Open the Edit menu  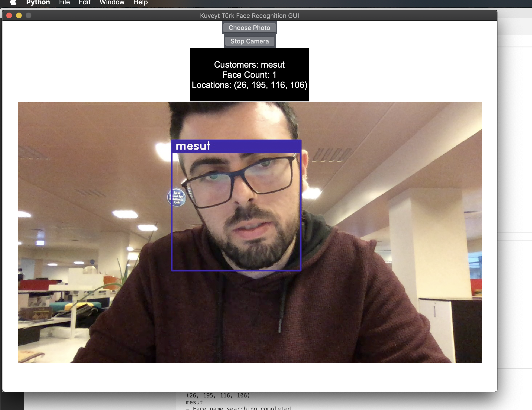[x=85, y=2]
